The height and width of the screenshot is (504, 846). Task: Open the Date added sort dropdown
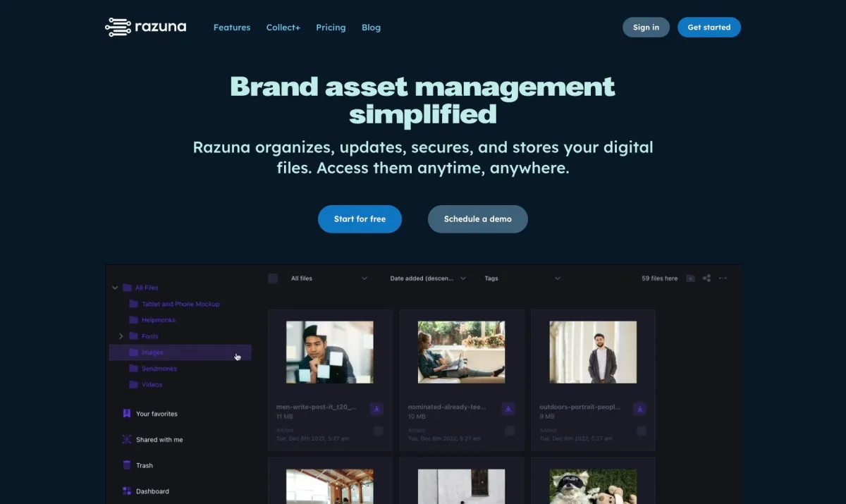point(428,278)
